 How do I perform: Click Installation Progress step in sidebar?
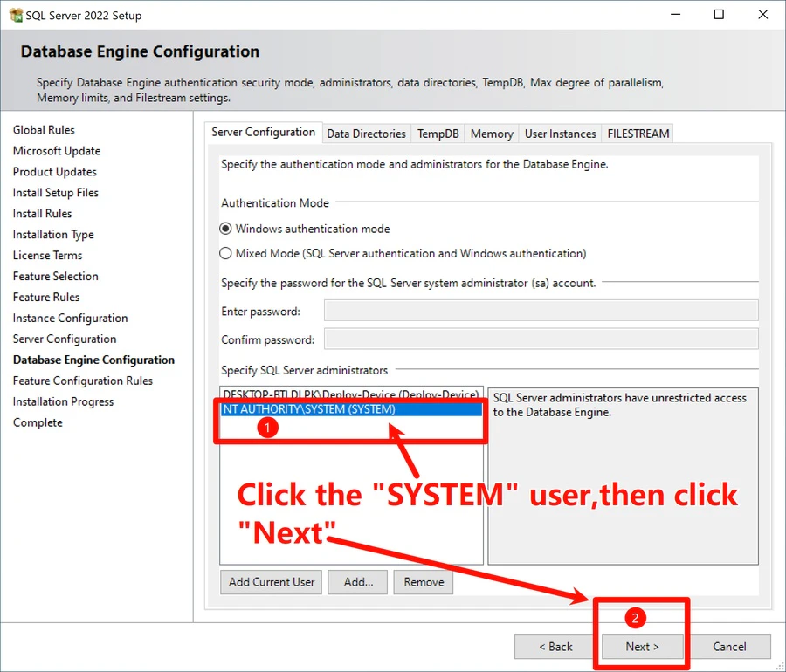[x=63, y=401]
